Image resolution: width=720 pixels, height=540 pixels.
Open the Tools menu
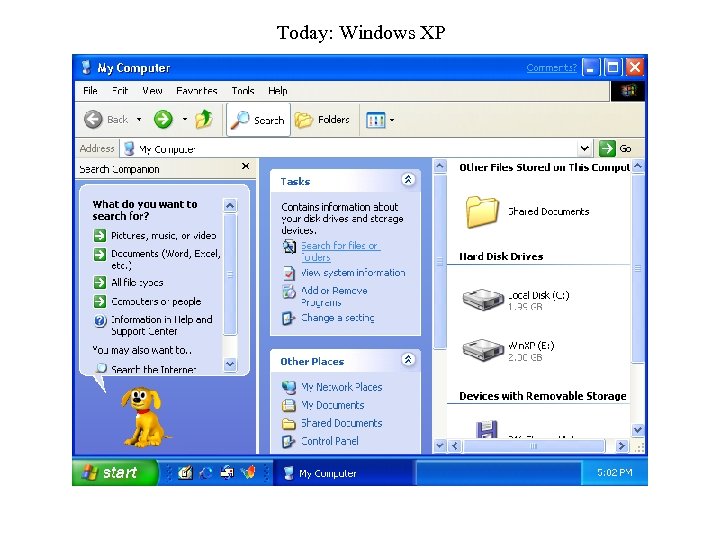(x=243, y=90)
